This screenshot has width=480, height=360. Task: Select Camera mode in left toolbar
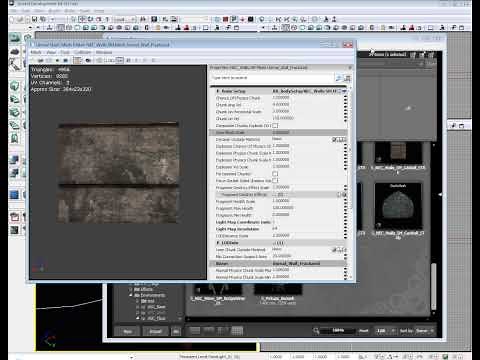pos(15,38)
